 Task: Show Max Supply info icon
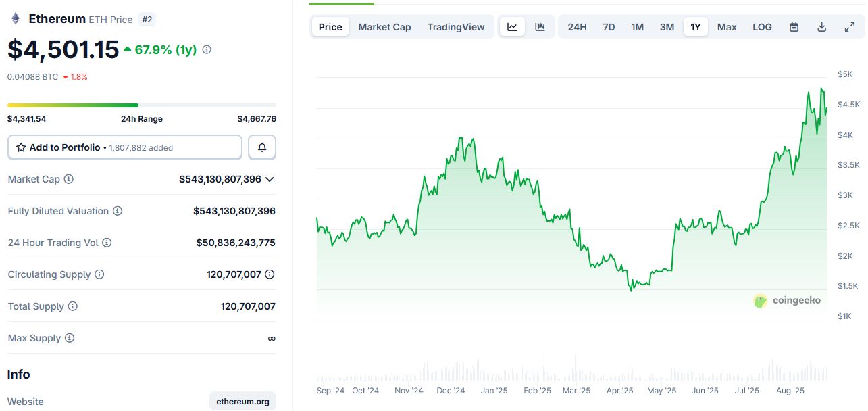click(70, 338)
